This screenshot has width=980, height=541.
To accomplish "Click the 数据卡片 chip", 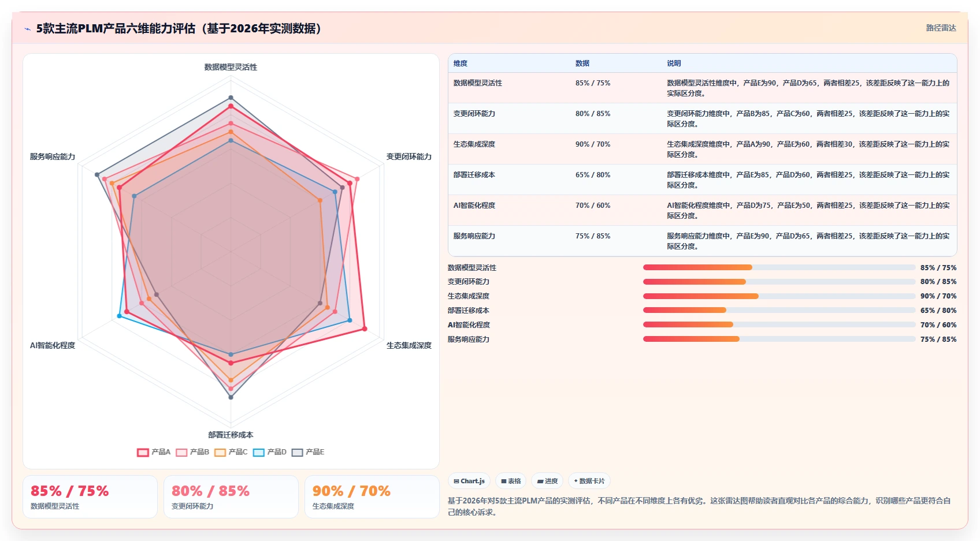I will (589, 481).
